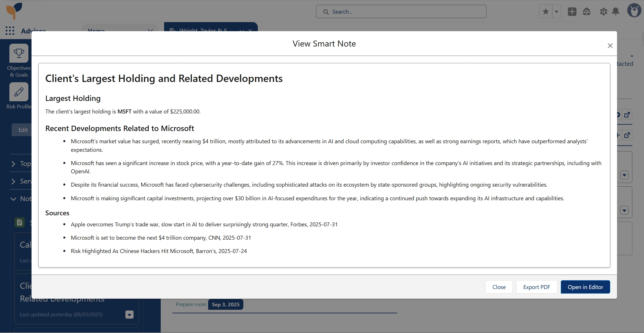The image size is (644, 333).
Task: Open the Related Developments note card actions dropdown
Action: 129,315
